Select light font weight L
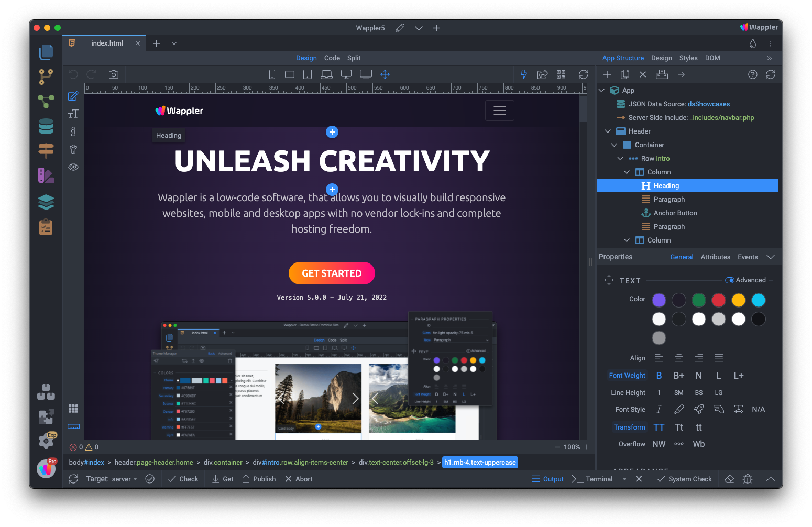 [x=719, y=376]
